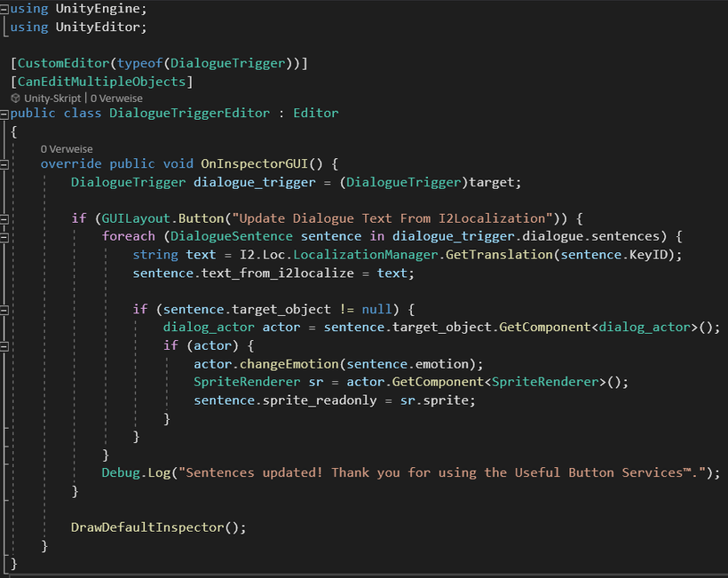Click the CustomEditor attribute name

(63, 63)
